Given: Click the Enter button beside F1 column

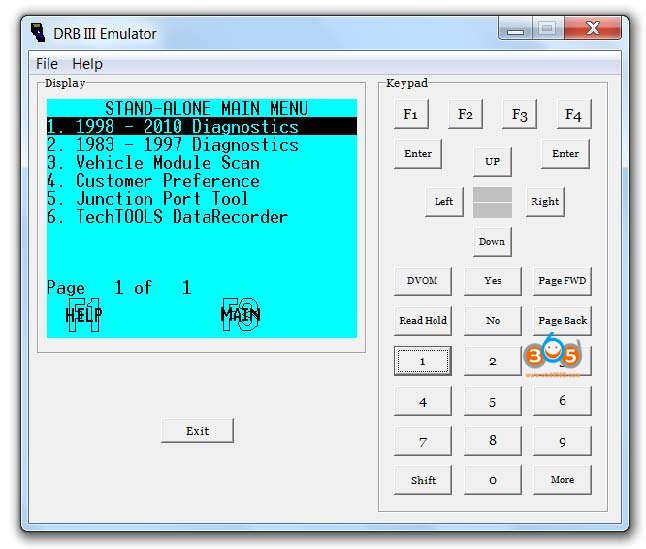Looking at the screenshot, I should coord(418,154).
